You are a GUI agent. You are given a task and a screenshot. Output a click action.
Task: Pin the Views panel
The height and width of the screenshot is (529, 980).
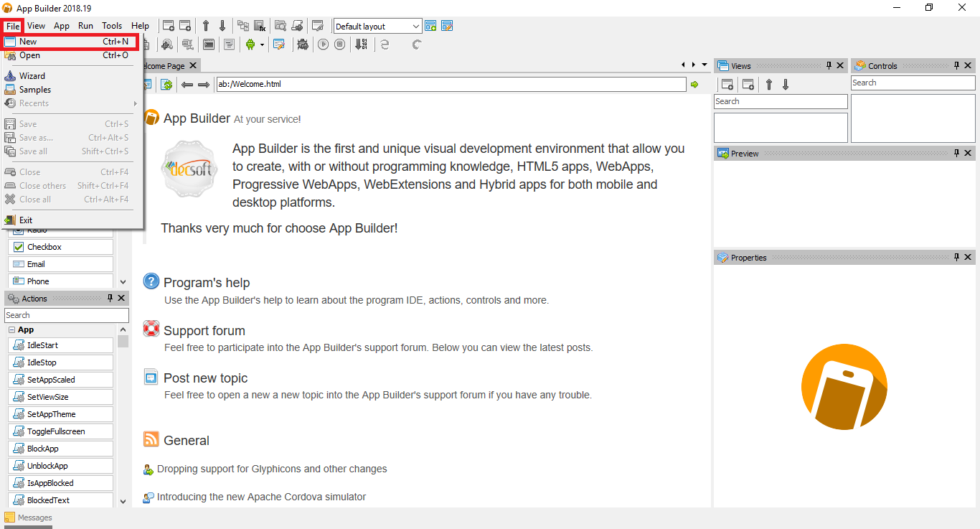pos(829,65)
